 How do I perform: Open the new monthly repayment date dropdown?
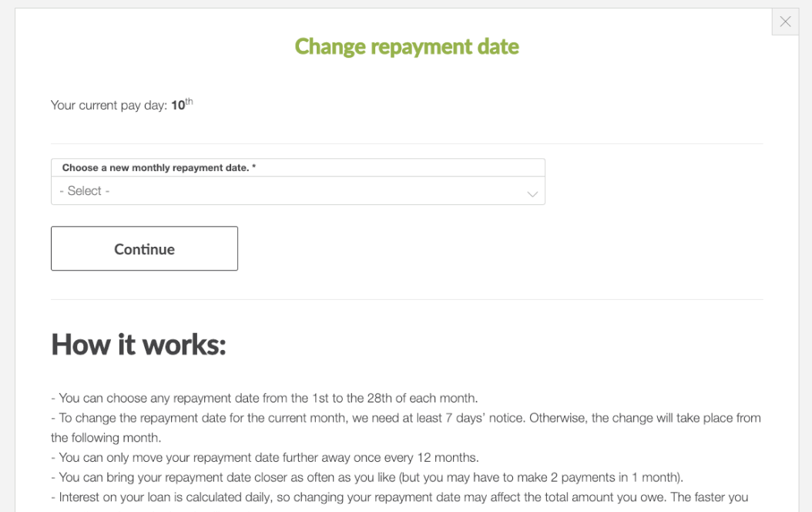pyautogui.click(x=298, y=190)
